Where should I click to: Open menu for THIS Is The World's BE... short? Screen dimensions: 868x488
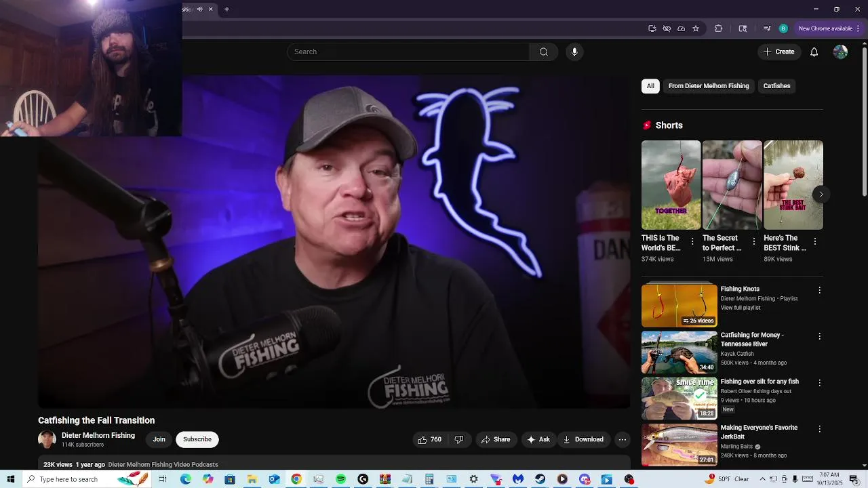(692, 242)
